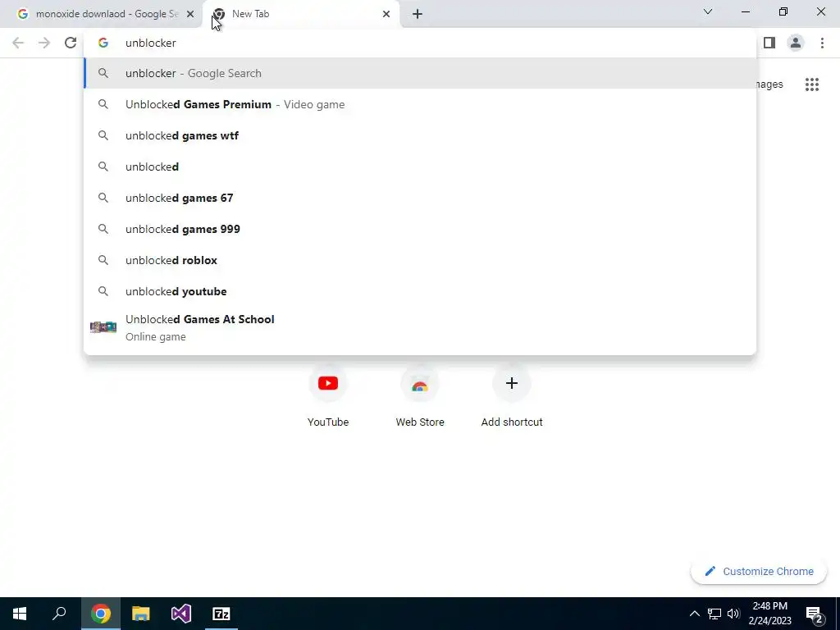
Task: Select the 'unblocked roblox' suggestion
Action: coord(420,260)
